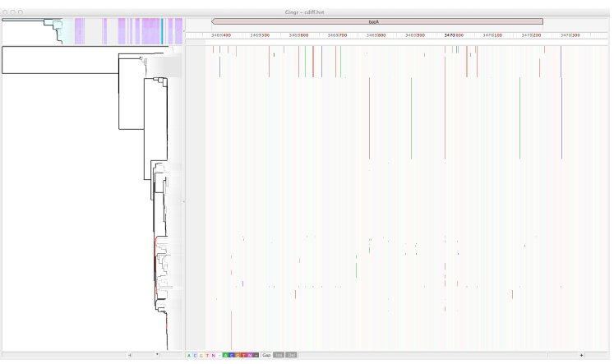Click the zoom window button
614x364 pixels.
point(21,12)
